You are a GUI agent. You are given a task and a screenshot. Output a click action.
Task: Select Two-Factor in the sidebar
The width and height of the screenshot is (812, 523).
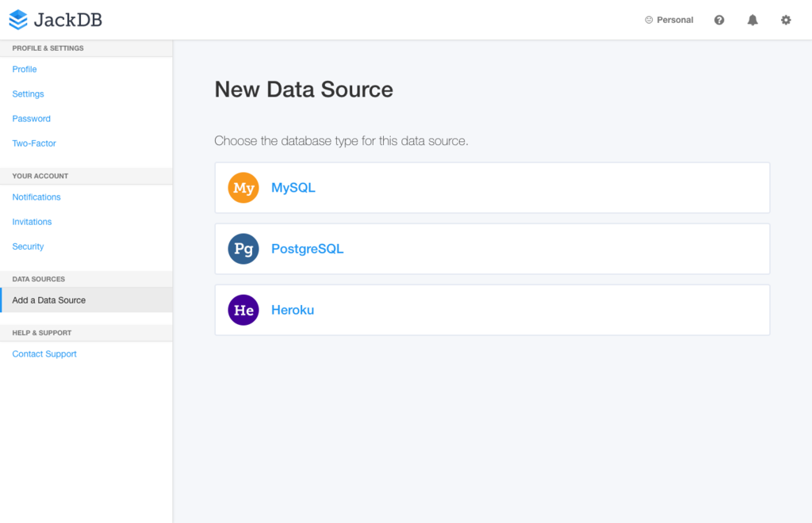point(34,143)
